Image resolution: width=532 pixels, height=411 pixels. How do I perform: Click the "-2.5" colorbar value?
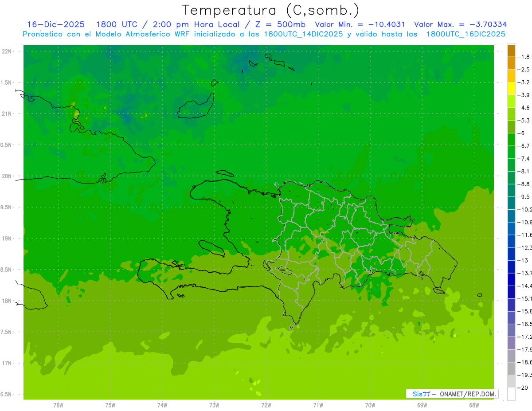(524, 70)
